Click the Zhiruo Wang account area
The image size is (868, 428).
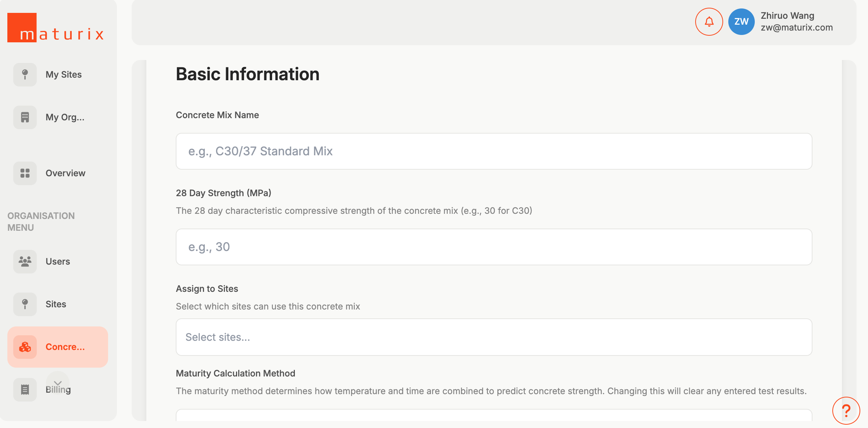coord(796,21)
